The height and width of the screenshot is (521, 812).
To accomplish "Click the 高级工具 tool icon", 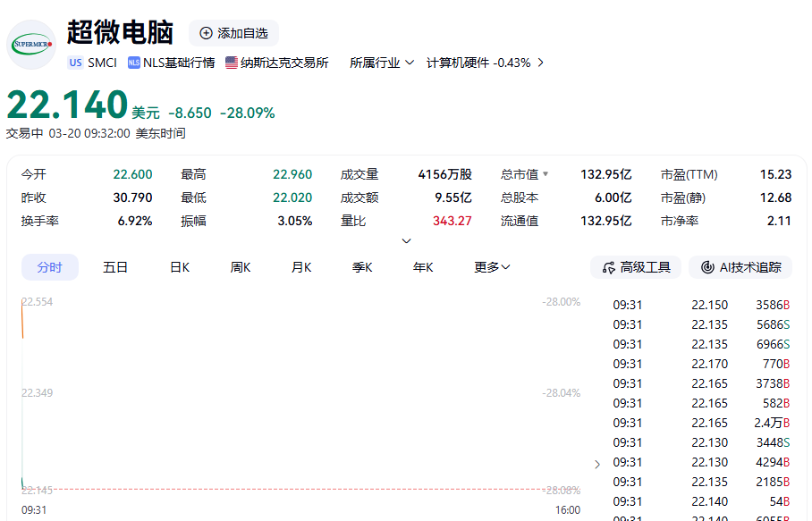I will [608, 267].
